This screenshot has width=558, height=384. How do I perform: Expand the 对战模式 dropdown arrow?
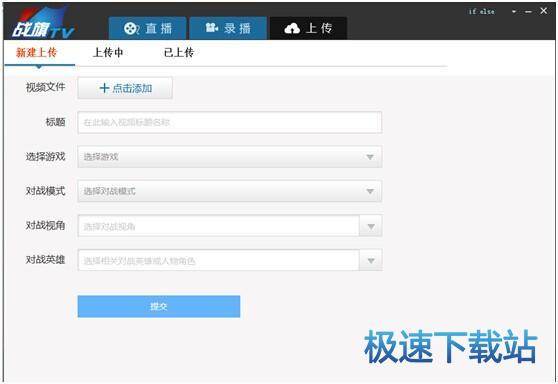370,191
